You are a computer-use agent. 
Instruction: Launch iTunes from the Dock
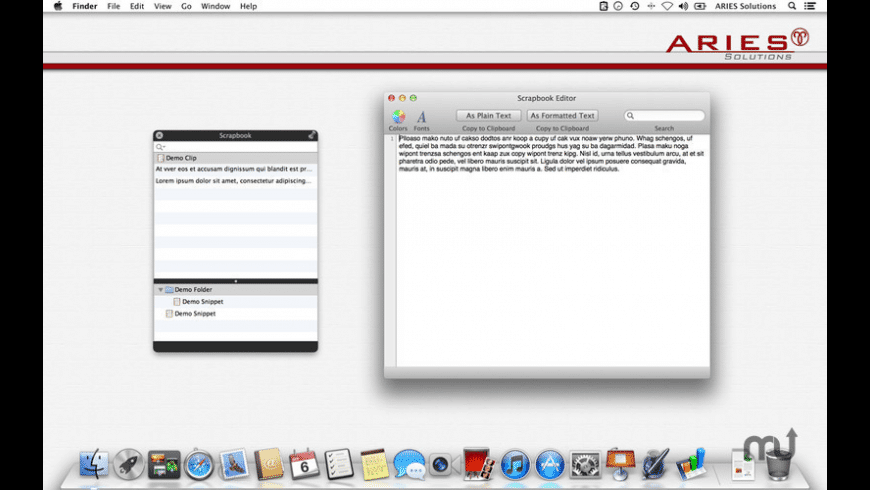[515, 464]
